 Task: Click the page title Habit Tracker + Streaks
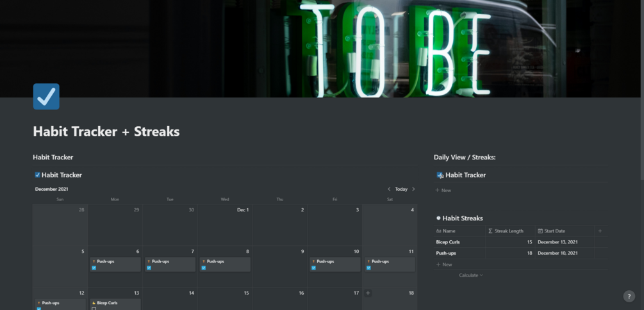(x=106, y=131)
